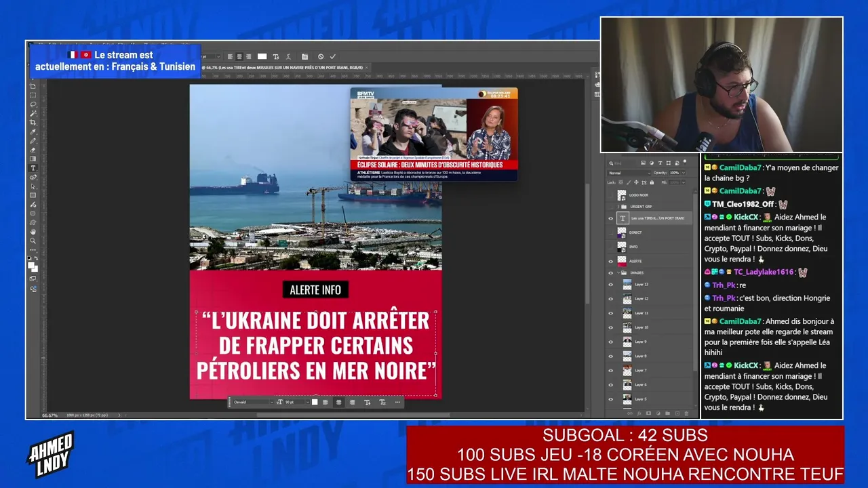
Task: Open the foreground color swatch
Action: tap(31, 265)
